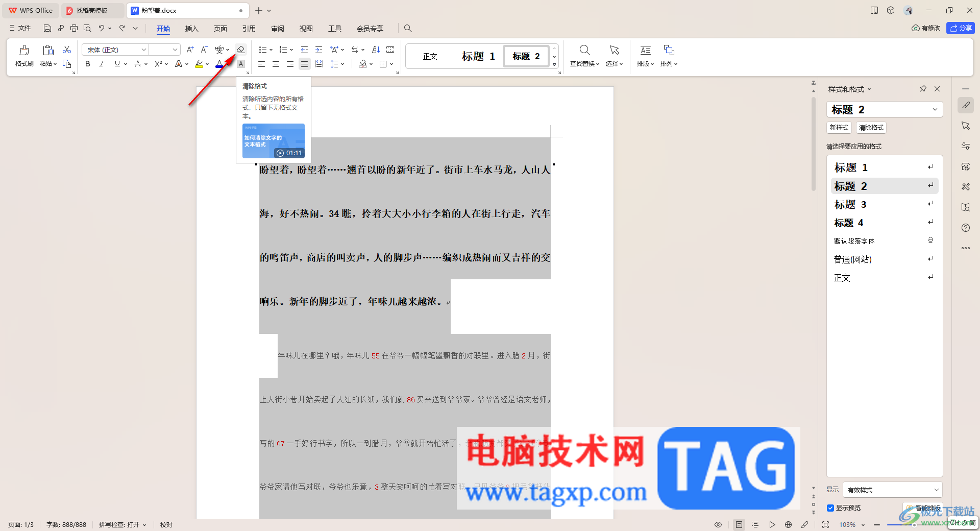The width and height of the screenshot is (980, 531).
Task: Expand the styles gallery more arrow
Action: tap(554, 64)
